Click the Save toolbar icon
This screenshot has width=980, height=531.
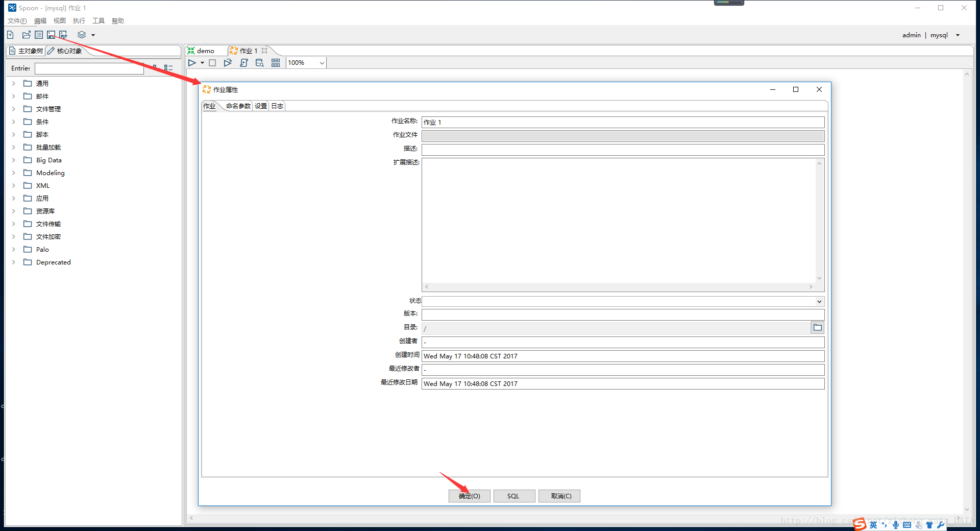coord(51,35)
